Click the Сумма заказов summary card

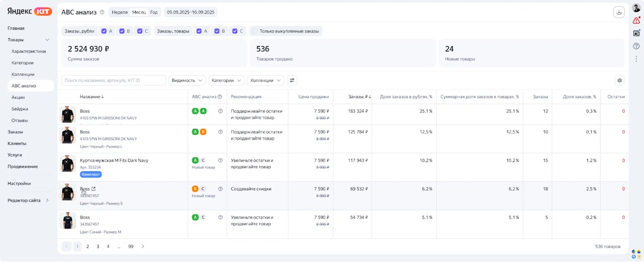[154, 53]
